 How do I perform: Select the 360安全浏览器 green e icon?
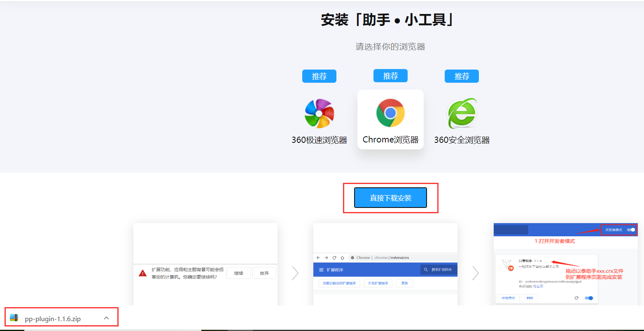tap(462, 113)
